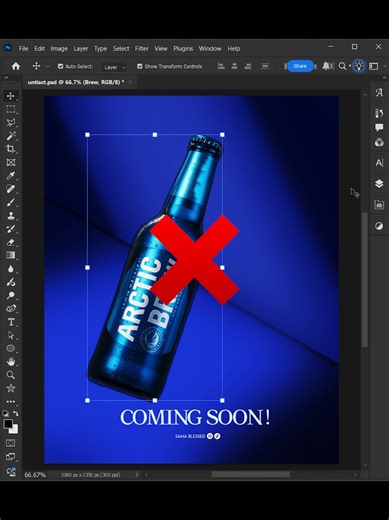Select the Zoom tool in the toolbox
Viewport: 389px width, 520px height.
click(x=11, y=375)
